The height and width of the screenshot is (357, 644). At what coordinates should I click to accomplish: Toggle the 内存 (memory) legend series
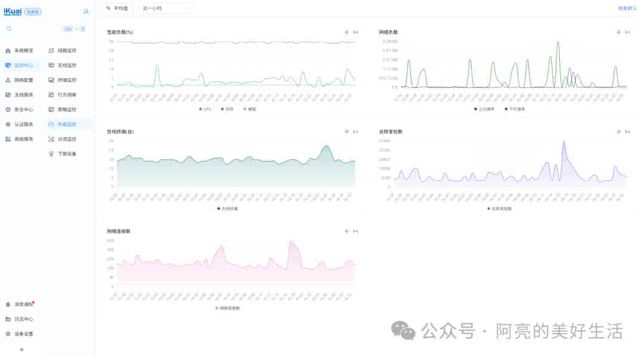pos(227,109)
